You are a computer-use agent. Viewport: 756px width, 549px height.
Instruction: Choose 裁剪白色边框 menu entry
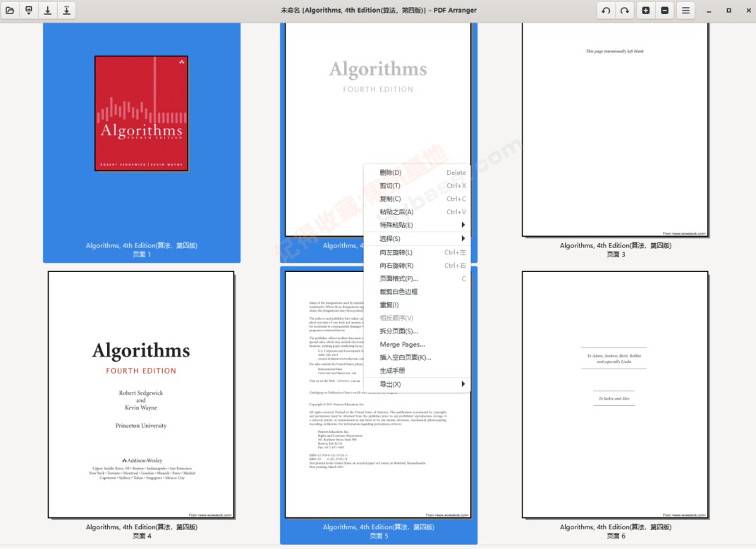pyautogui.click(x=417, y=292)
